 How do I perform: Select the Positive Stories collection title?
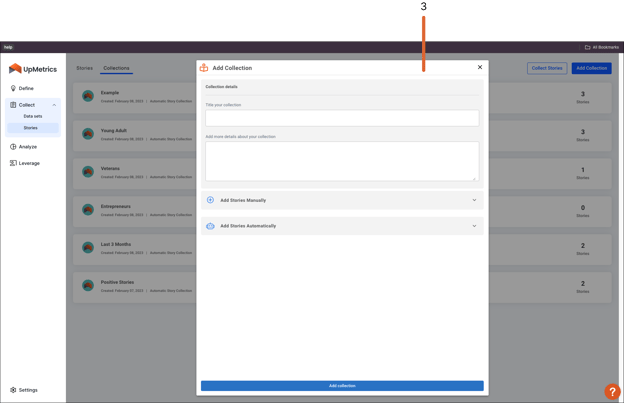click(117, 282)
